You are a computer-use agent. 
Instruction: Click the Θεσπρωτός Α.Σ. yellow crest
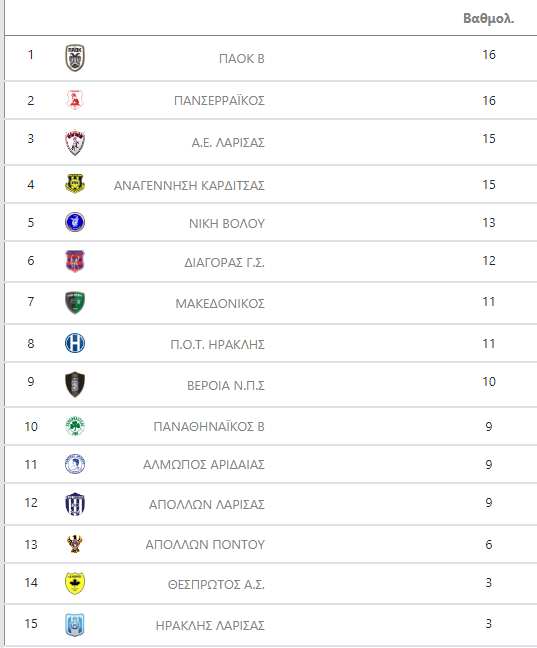pos(75,583)
